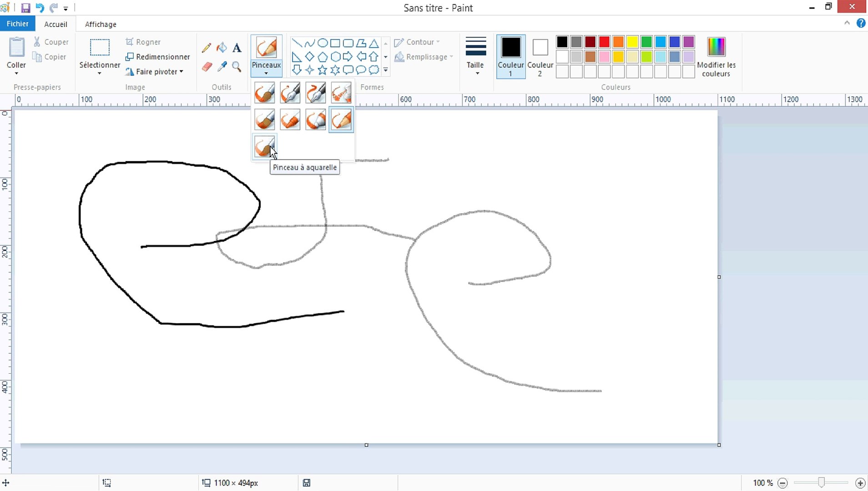This screenshot has width=868, height=491.
Task: Open the Fichier menu
Action: pyautogui.click(x=17, y=24)
